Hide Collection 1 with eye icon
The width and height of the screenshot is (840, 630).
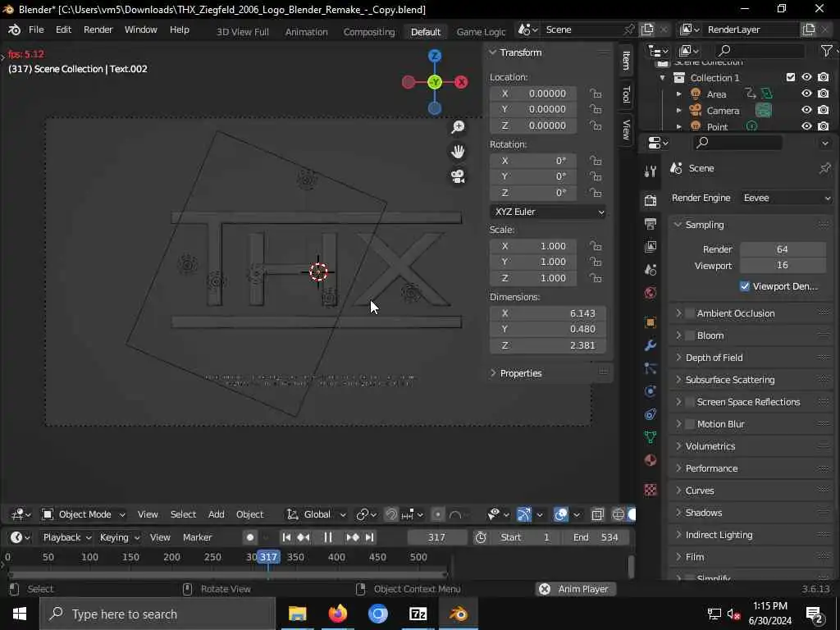click(x=806, y=77)
